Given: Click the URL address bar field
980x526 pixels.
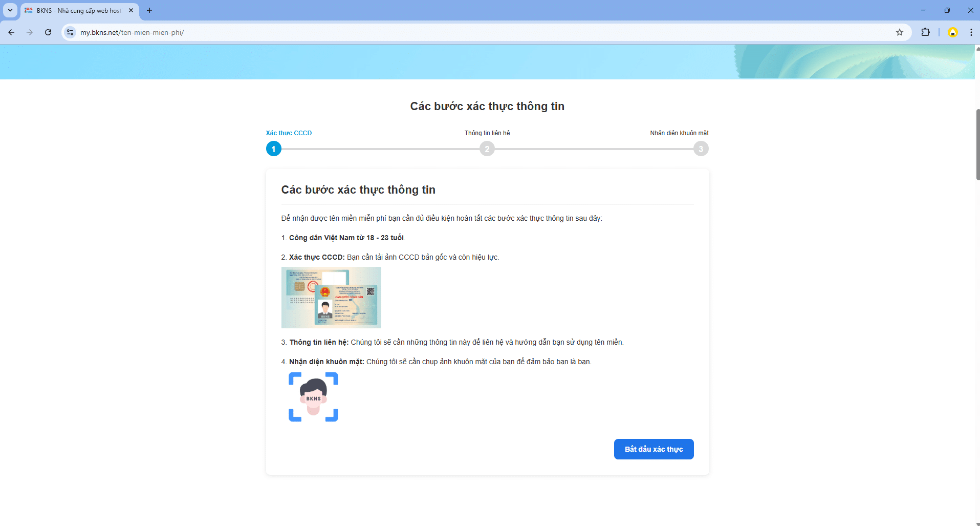Looking at the screenshot, I should tap(461, 32).
